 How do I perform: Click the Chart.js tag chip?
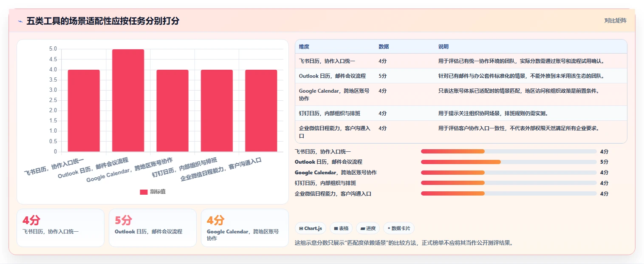(311, 228)
